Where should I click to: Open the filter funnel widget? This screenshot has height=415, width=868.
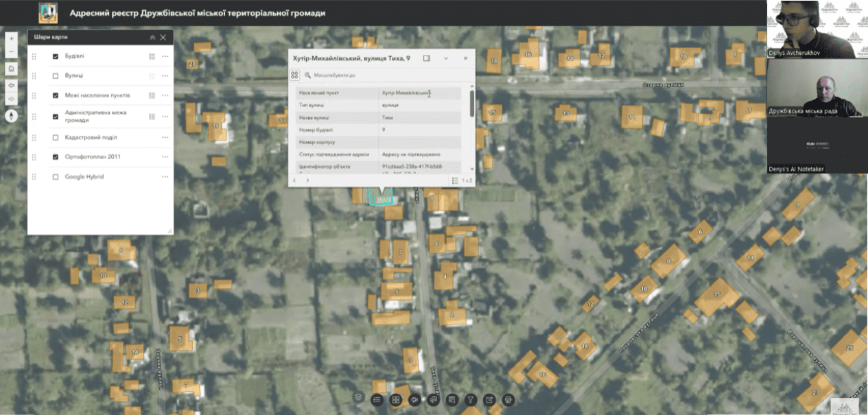pos(470,399)
